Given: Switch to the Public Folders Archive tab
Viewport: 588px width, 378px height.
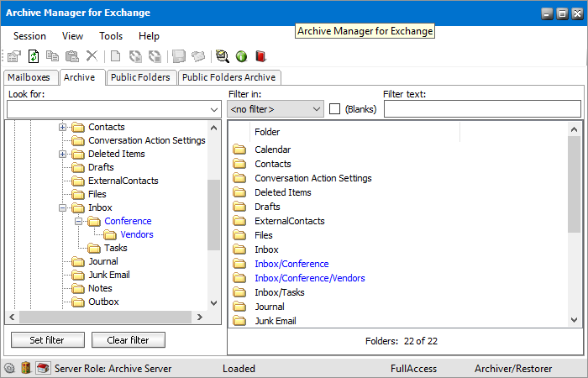Looking at the screenshot, I should 229,77.
